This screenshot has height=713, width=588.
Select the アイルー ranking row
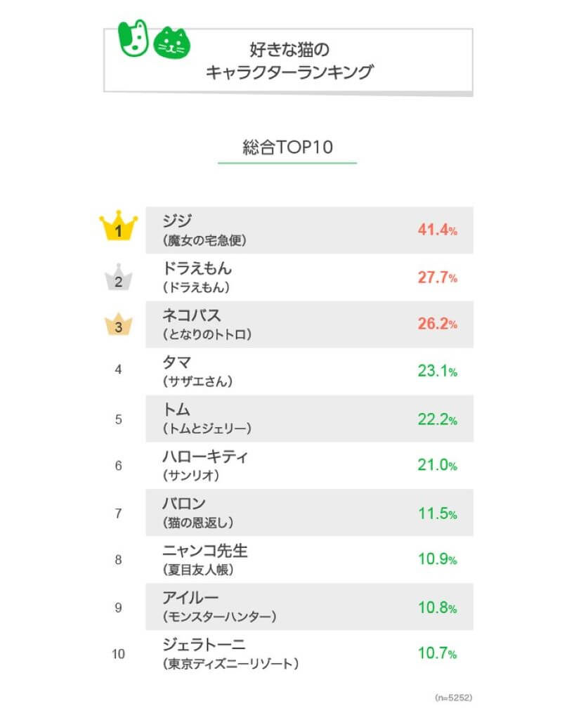309,607
